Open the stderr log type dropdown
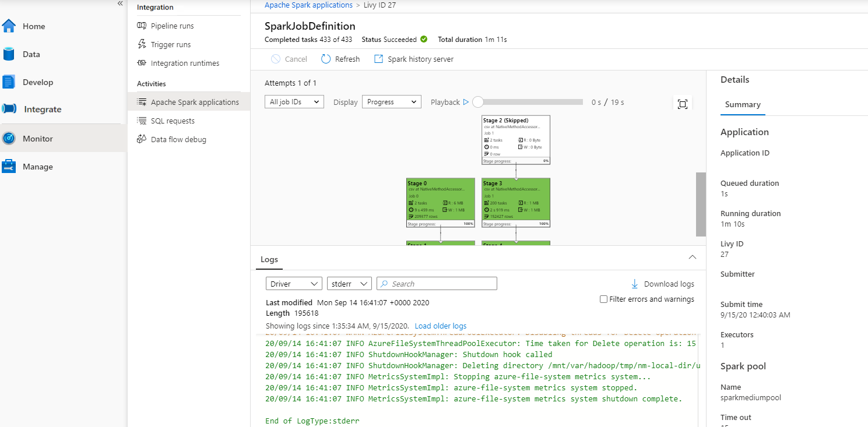 click(x=349, y=284)
